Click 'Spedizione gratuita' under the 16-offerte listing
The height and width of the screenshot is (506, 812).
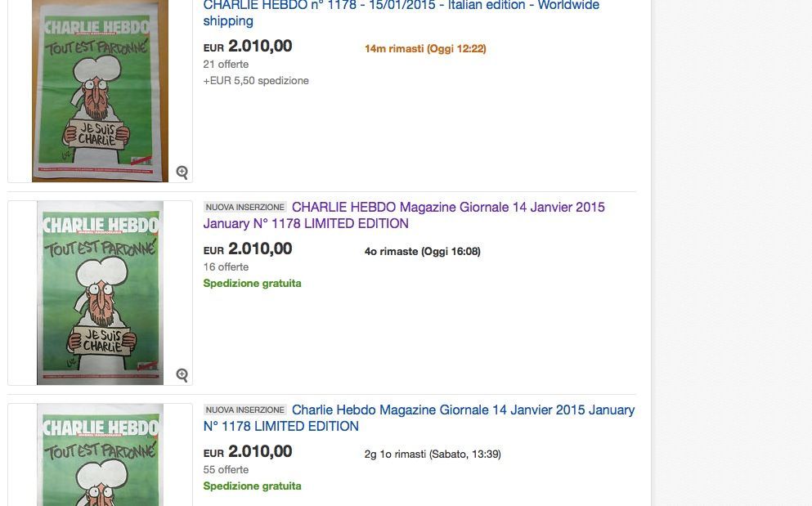point(252,284)
